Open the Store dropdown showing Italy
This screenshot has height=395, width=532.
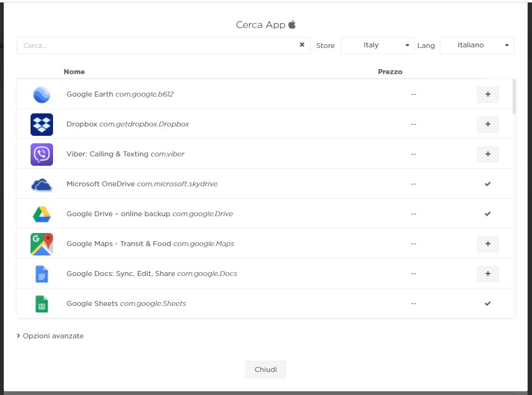pyautogui.click(x=377, y=45)
